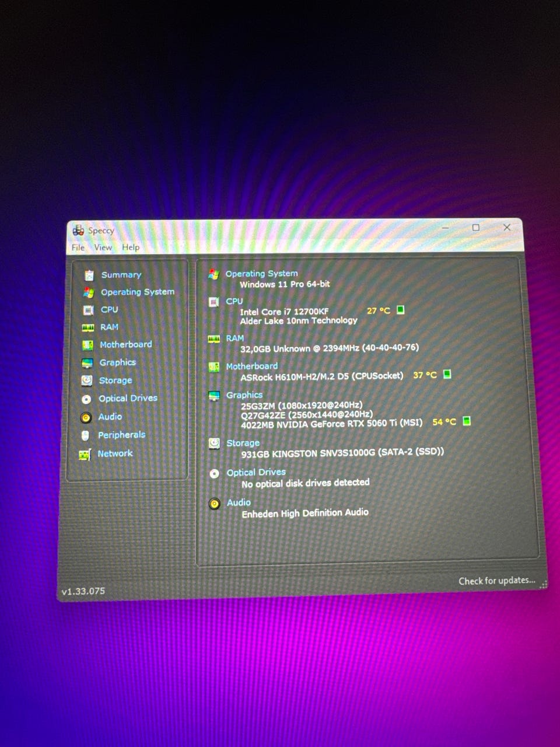Click the Audio icon in summary pane
Image resolution: width=560 pixels, height=747 pixels.
(215, 504)
